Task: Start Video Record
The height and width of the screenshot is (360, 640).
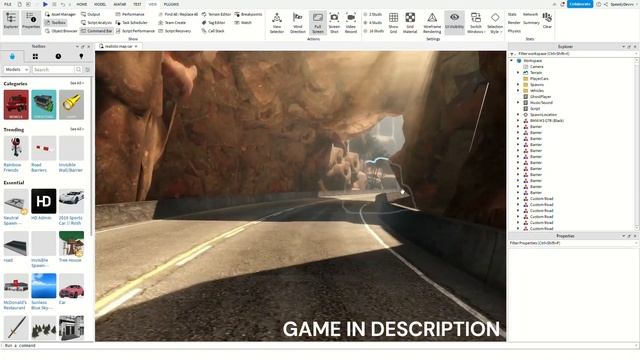Action: point(351,23)
